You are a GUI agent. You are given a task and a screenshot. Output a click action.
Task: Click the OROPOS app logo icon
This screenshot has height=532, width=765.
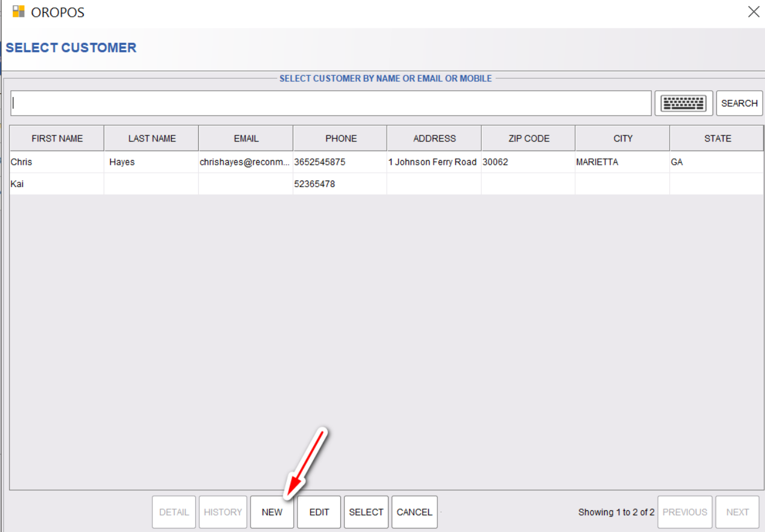point(19,11)
